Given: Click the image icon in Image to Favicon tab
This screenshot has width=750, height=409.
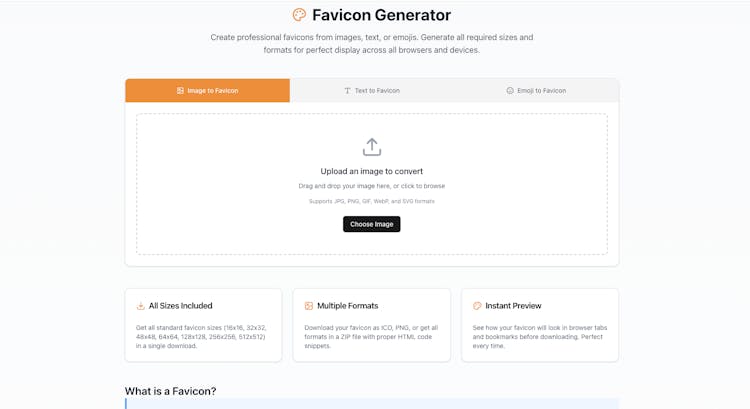Looking at the screenshot, I should click(x=180, y=91).
